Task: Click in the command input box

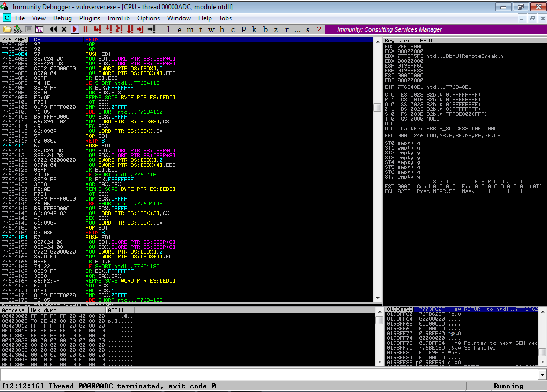Action: (x=269, y=375)
